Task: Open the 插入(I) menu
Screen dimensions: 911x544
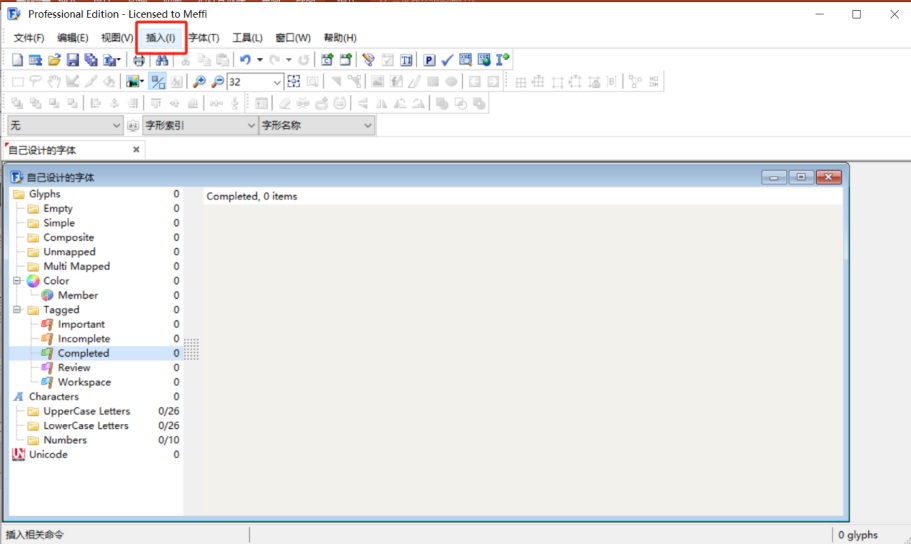Action: tap(160, 38)
